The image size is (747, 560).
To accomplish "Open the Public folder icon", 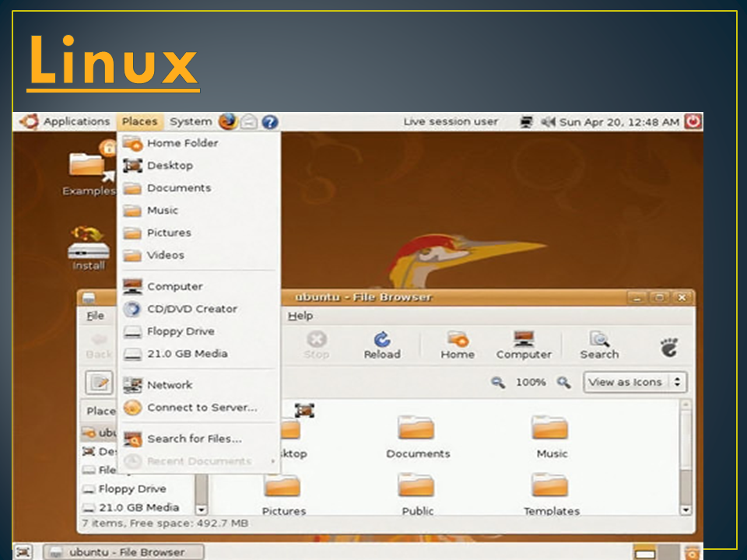I will coord(417,495).
